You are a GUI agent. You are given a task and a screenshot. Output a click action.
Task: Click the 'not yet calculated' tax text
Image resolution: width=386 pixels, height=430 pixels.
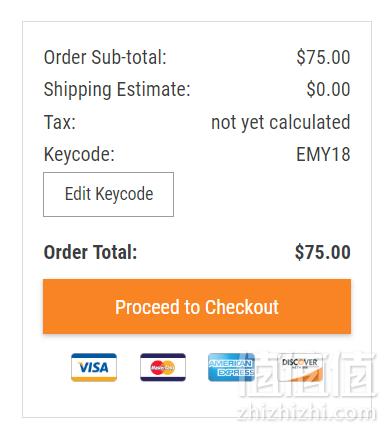281,122
